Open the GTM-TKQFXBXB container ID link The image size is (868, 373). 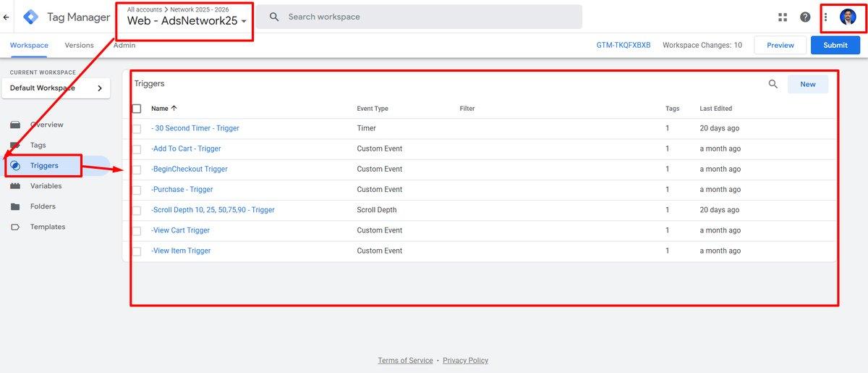click(624, 45)
